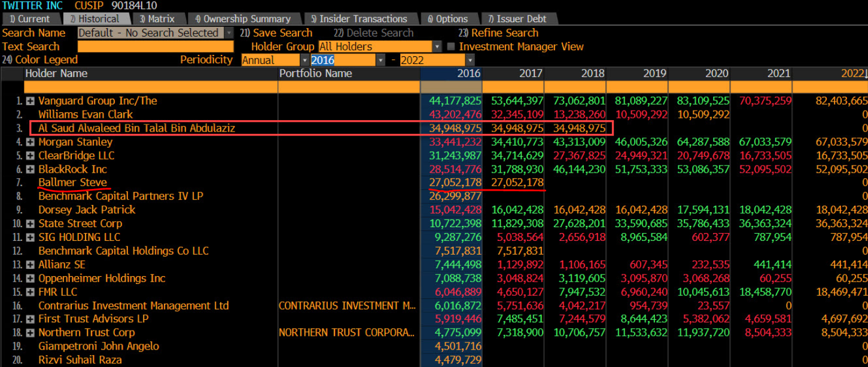The image size is (868, 367).
Task: Click the Text Search input field
Action: [x=156, y=47]
